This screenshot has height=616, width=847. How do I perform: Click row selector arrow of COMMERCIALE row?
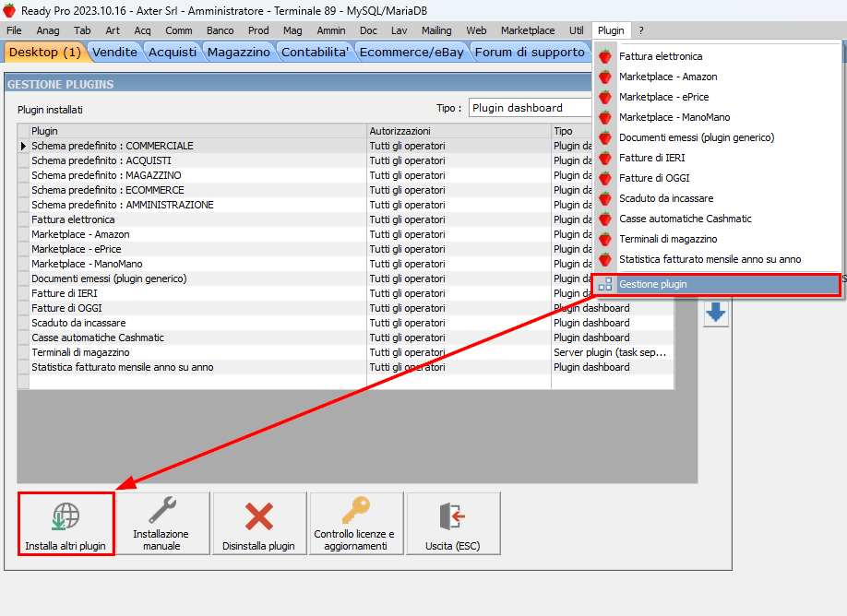point(23,146)
